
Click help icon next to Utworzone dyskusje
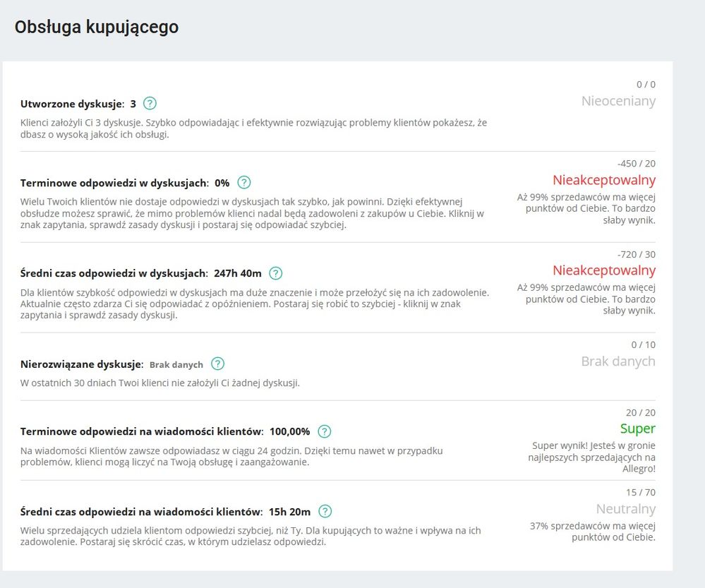(x=150, y=104)
